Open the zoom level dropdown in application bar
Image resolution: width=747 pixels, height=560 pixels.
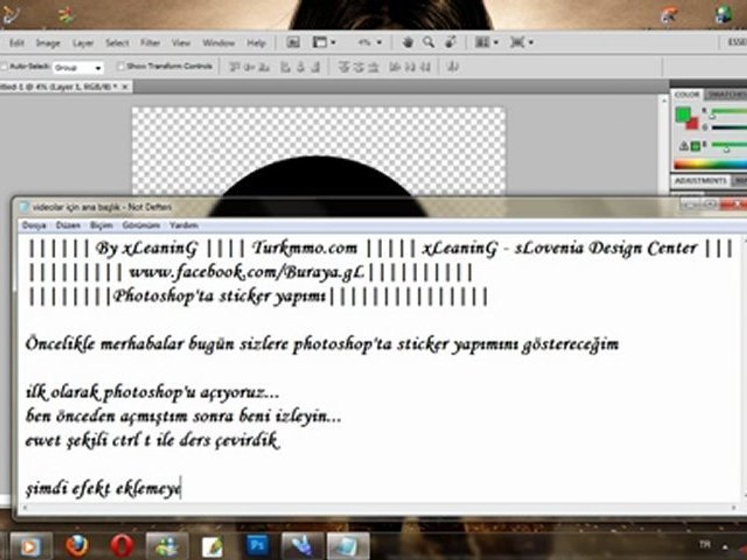[x=370, y=43]
